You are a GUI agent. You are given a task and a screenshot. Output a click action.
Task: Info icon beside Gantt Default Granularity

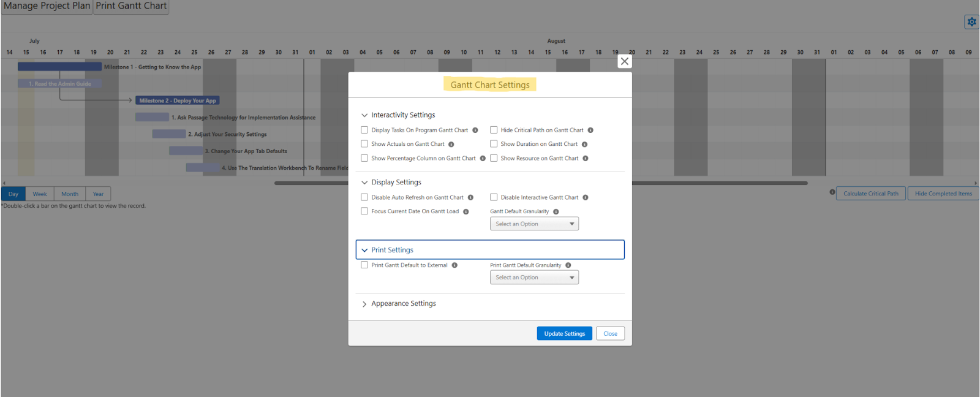(x=556, y=212)
